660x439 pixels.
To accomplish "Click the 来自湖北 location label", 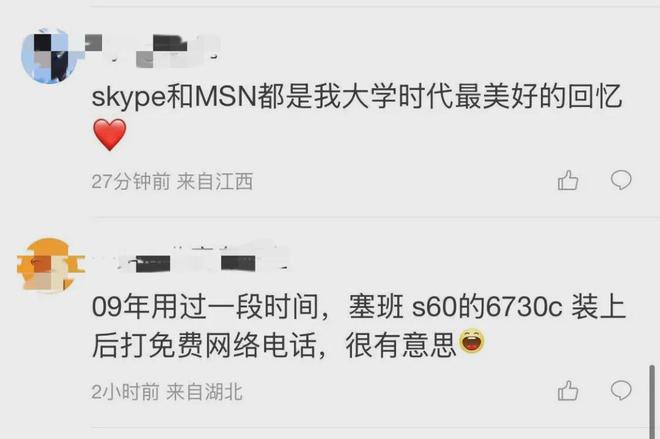I will [x=205, y=392].
